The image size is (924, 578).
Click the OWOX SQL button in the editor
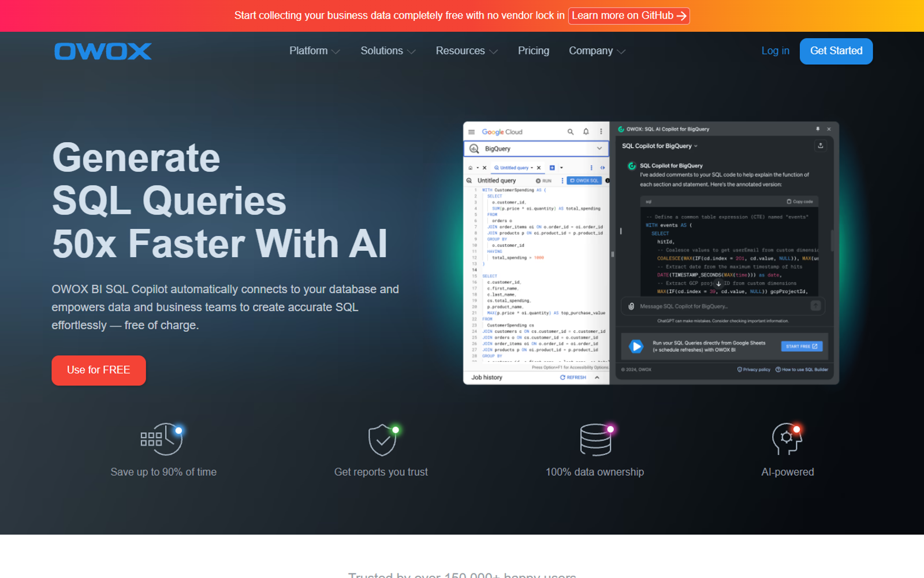[584, 181]
